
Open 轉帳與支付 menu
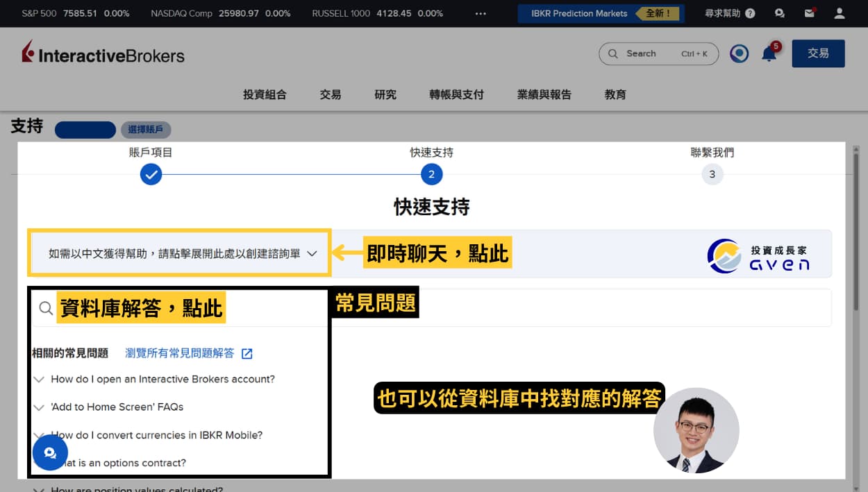coord(456,95)
